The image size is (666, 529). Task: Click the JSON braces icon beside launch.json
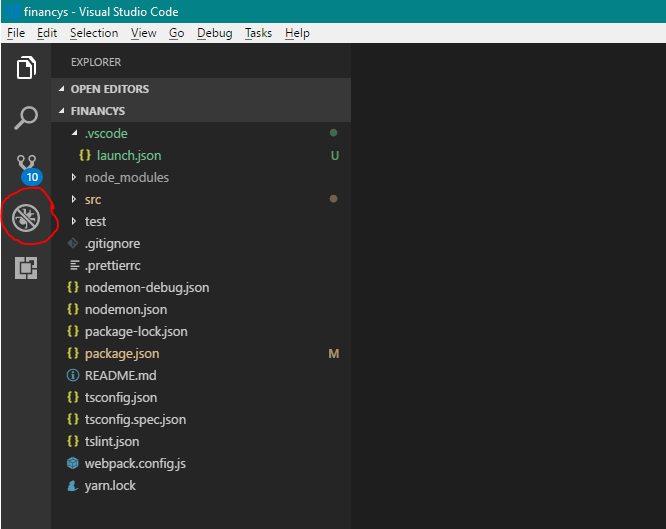click(85, 155)
